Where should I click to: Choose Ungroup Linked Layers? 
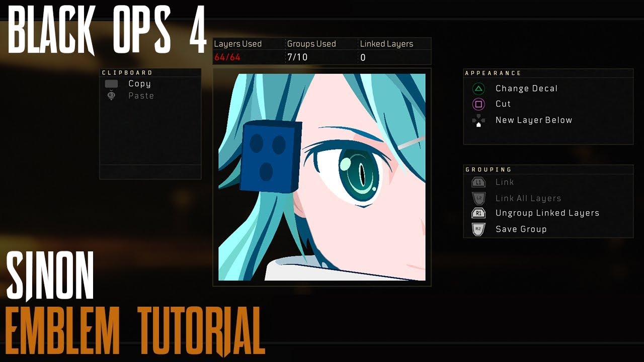[x=547, y=213]
